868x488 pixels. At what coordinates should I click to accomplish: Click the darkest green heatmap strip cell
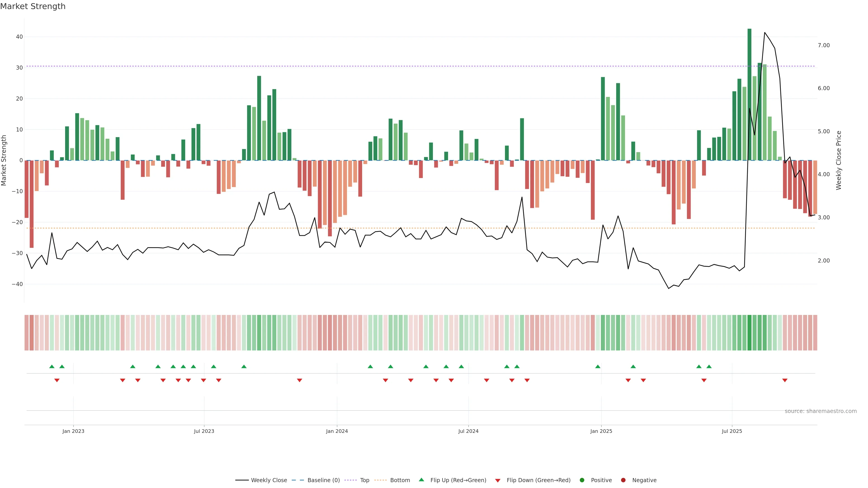tap(749, 332)
